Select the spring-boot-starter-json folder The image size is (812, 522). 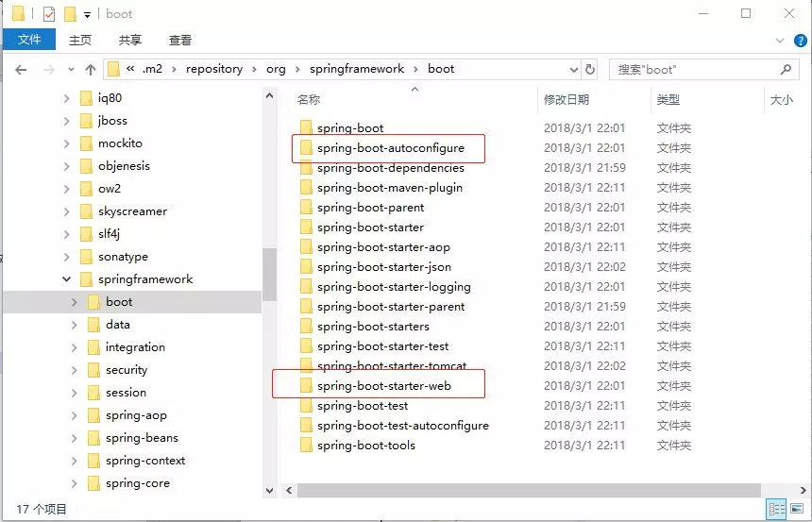tap(383, 267)
